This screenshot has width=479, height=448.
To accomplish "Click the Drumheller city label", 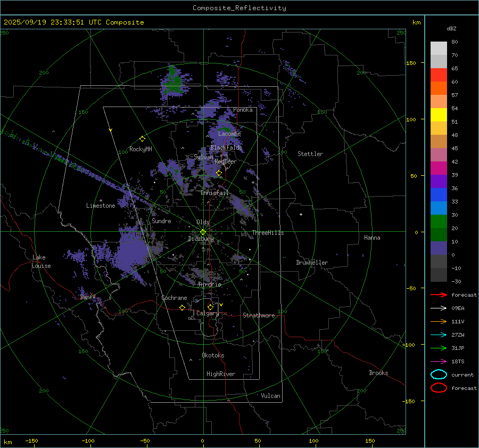I will coord(312,263).
